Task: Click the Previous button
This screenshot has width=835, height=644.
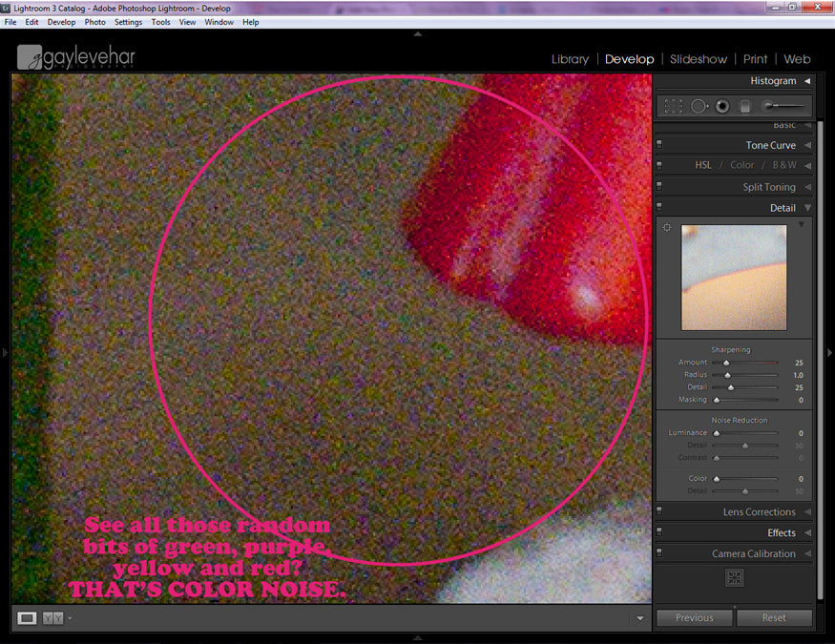Action: click(x=694, y=618)
